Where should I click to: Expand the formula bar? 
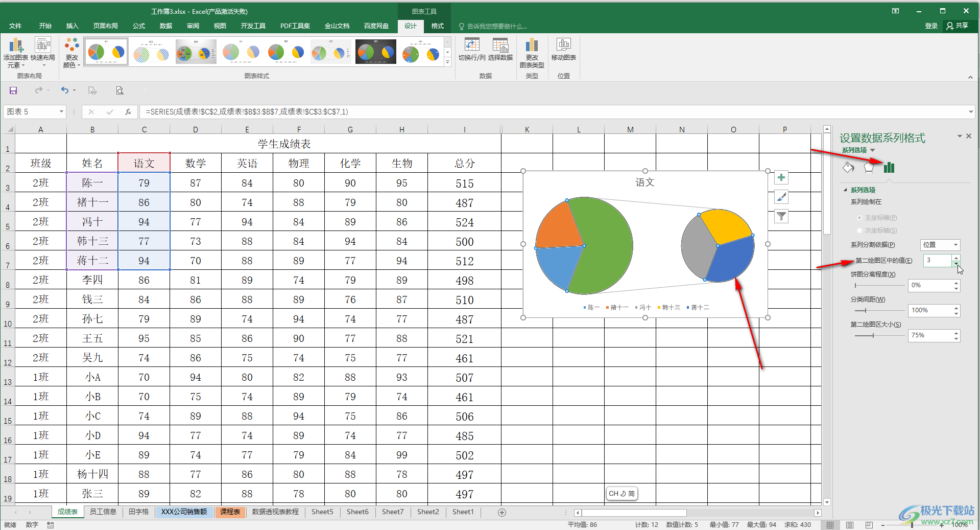tap(970, 111)
